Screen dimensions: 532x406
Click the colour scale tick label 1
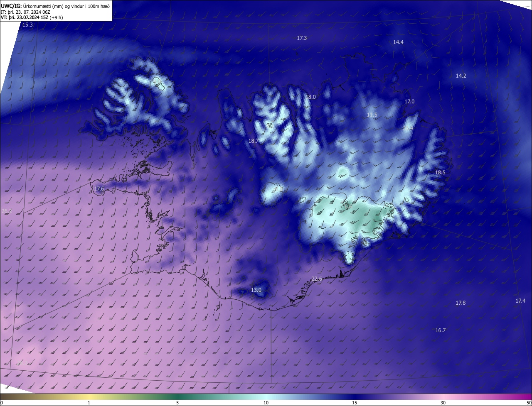(89, 403)
